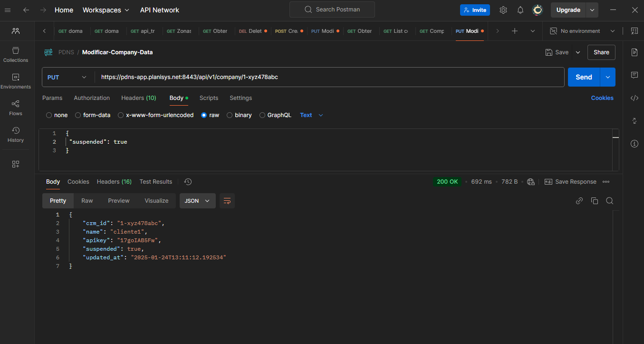Open the code snippet panel icon
Screen dimensions: 644x344
click(634, 98)
